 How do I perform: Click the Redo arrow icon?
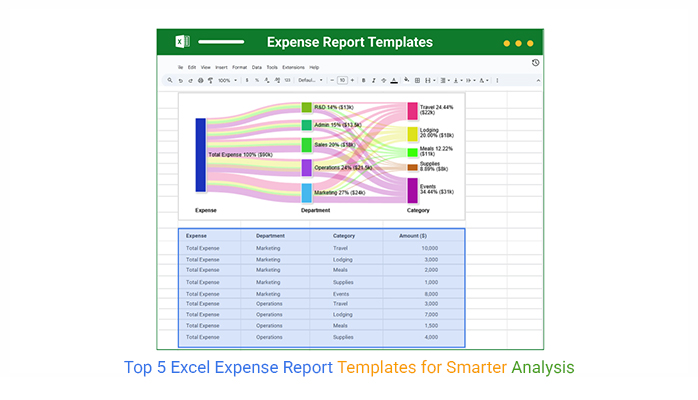[x=190, y=81]
